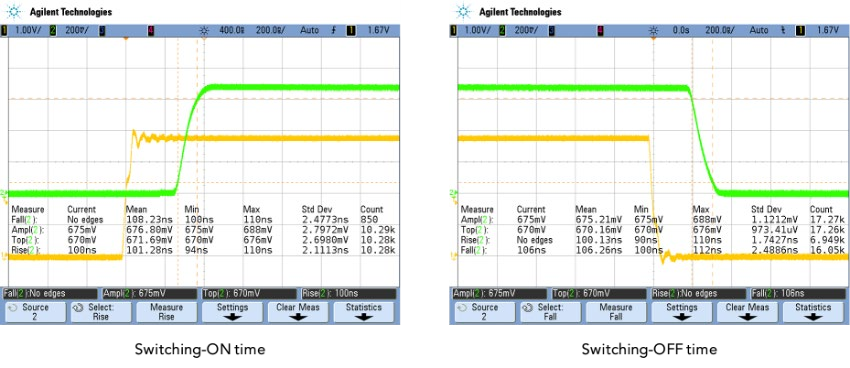
Task: Click Auto trigger mode on left scope
Action: tap(310, 30)
